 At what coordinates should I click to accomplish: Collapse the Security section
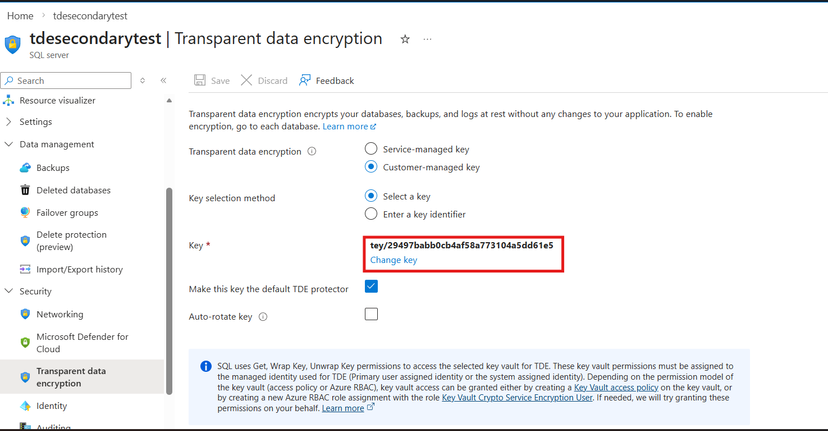pos(9,291)
